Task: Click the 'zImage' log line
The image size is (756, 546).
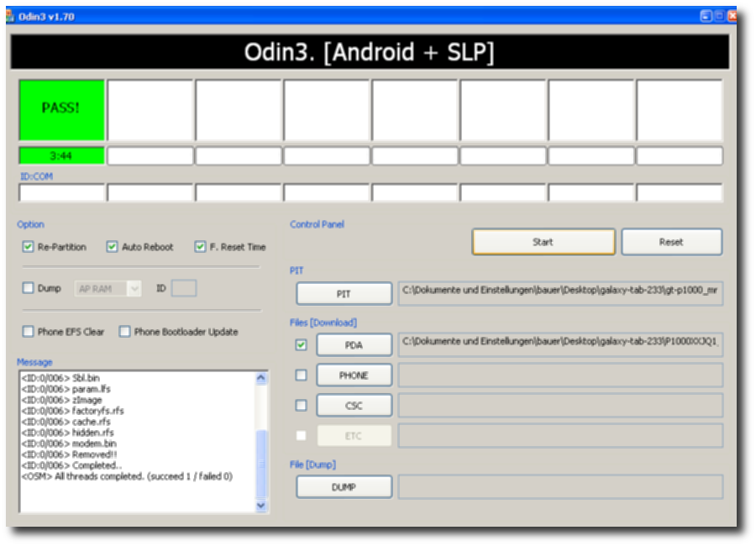Action: (61, 400)
